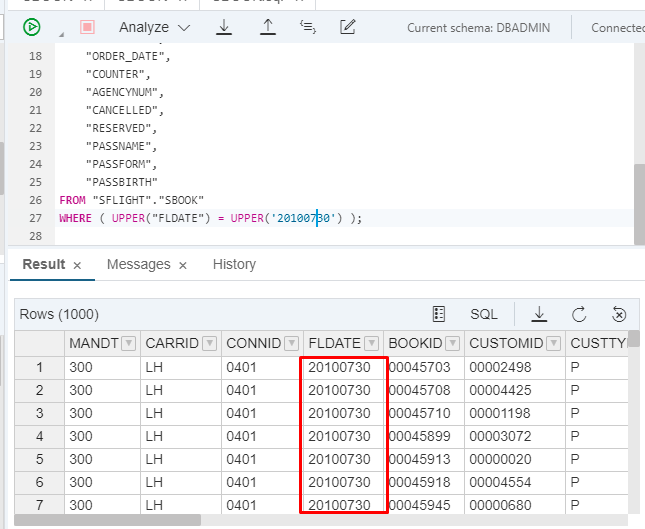Click the CUSTOMID cell 00000020
Screen dimensions: 645x529
click(x=515, y=459)
